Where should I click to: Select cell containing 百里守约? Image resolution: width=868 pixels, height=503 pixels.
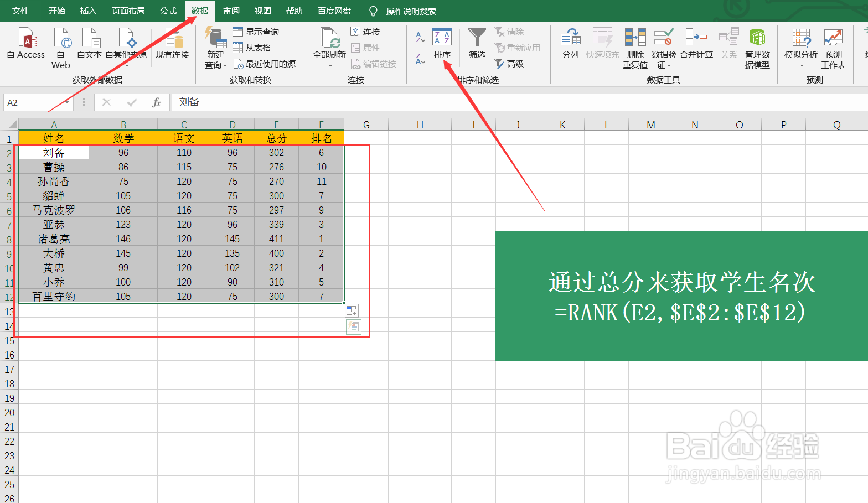tap(54, 297)
